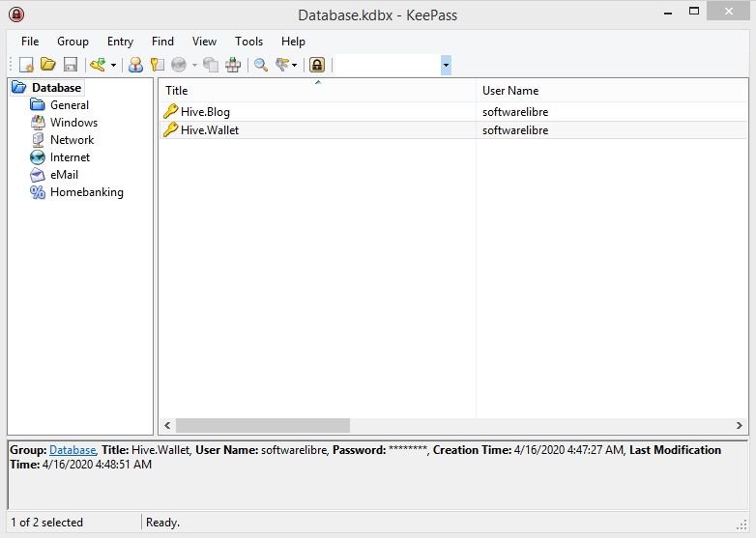Click the blue folder icon of General
This screenshot has height=538, width=756.
[38, 104]
